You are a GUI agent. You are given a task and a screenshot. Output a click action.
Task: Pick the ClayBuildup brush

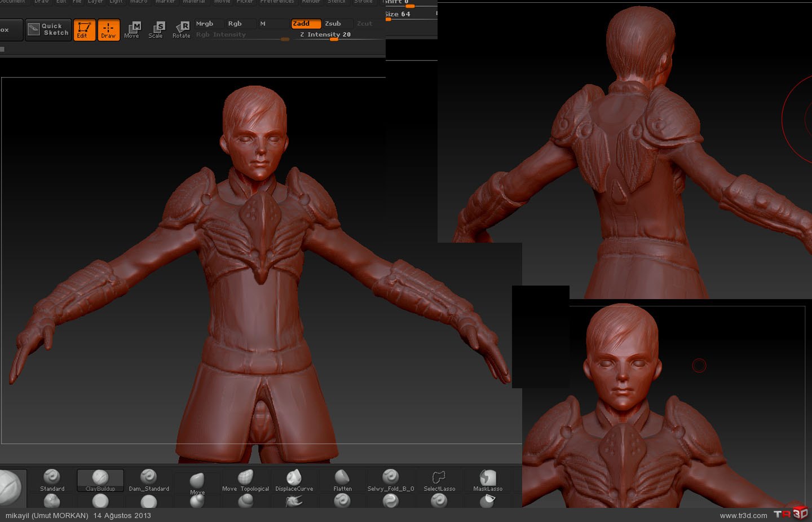(x=100, y=481)
